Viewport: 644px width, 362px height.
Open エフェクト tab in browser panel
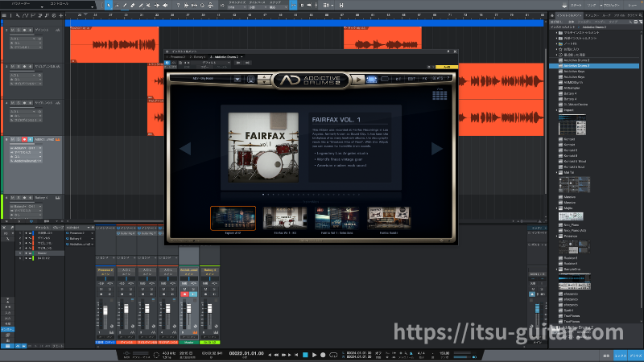coord(592,15)
